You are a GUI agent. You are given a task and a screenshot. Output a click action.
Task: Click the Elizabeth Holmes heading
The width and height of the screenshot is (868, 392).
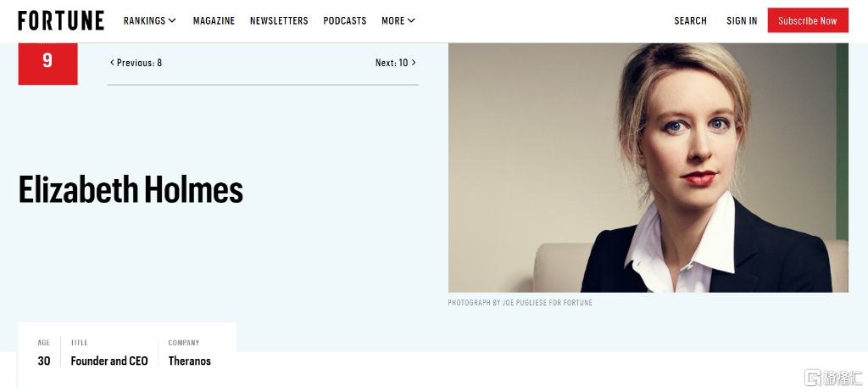pyautogui.click(x=131, y=189)
